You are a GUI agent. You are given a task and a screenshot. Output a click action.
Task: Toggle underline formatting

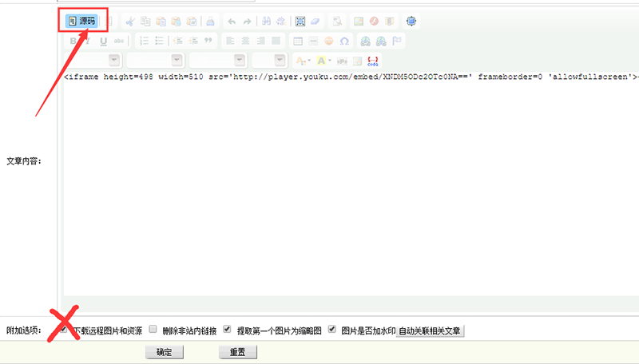coord(103,41)
